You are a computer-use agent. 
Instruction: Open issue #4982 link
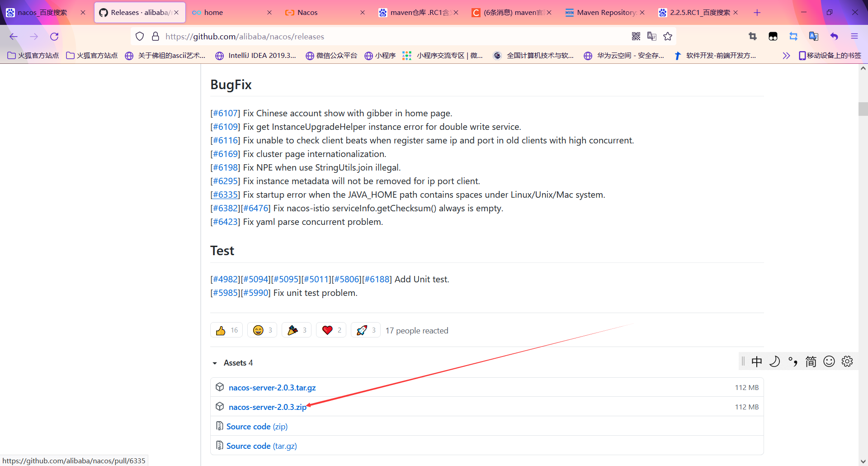click(x=225, y=279)
